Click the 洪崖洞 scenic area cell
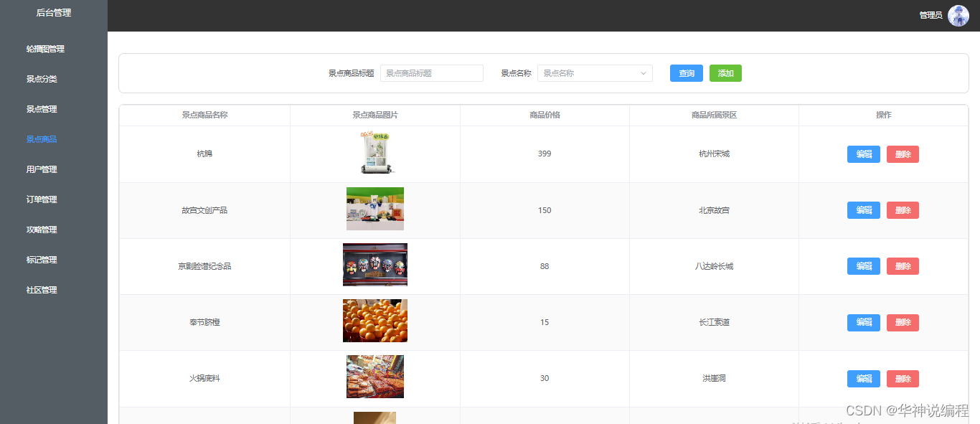Viewport: 980px width, 424px height. click(x=714, y=378)
